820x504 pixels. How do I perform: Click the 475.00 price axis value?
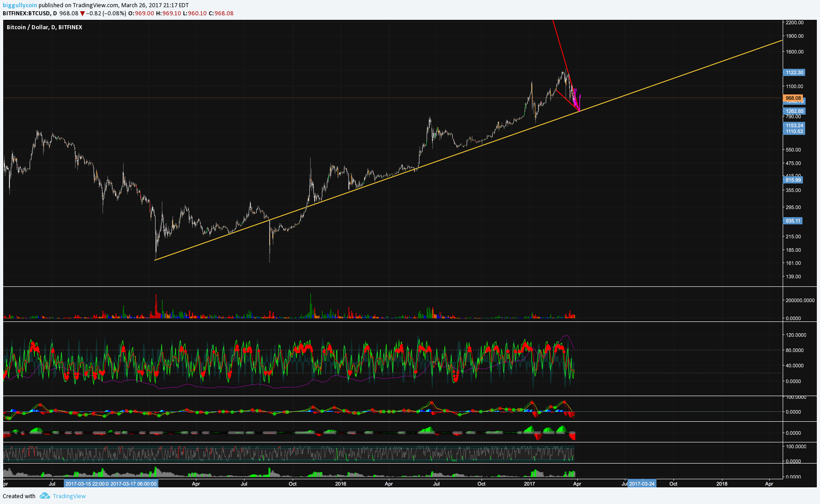pyautogui.click(x=793, y=163)
